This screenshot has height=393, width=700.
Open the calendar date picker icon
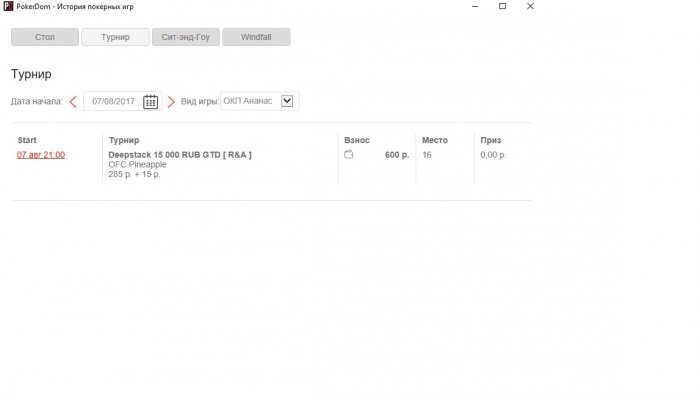(150, 102)
